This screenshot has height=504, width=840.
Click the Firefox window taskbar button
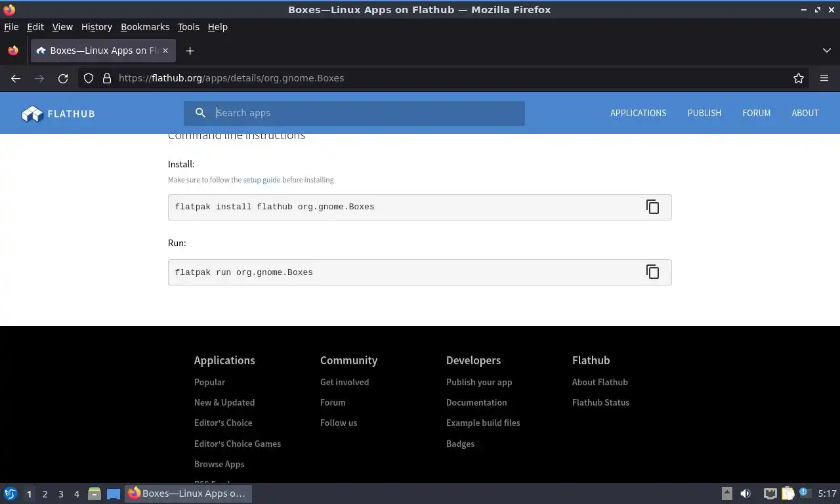[188, 493]
